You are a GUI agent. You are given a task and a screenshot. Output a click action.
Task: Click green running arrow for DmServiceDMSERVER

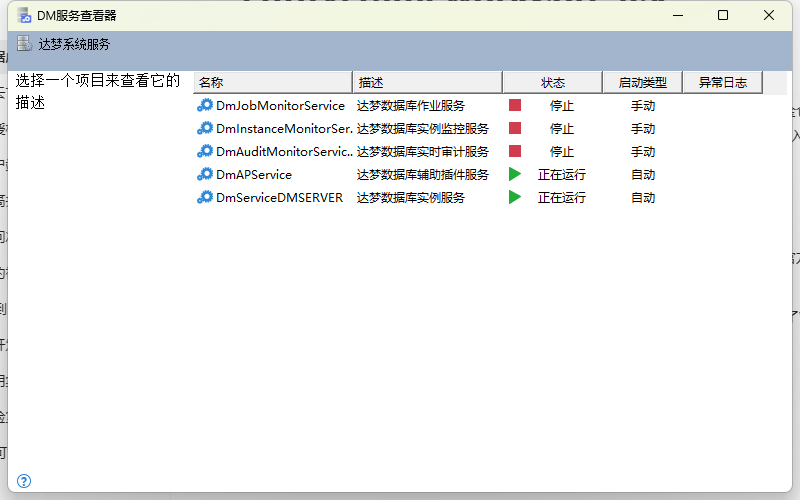pyautogui.click(x=515, y=197)
